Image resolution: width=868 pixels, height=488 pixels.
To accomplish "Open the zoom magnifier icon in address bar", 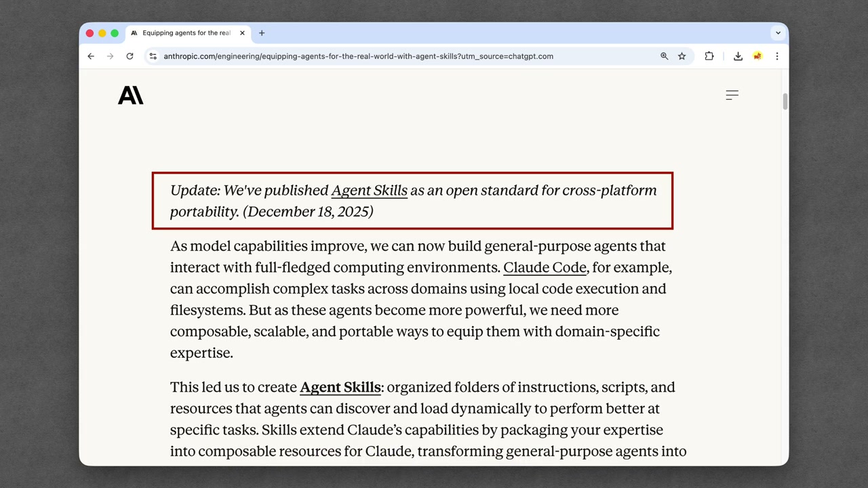I will pyautogui.click(x=665, y=56).
